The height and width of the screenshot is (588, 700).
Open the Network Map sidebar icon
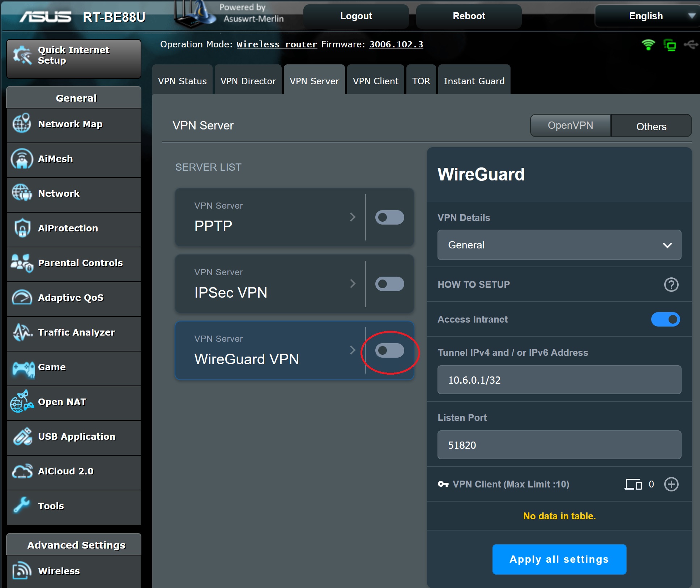[x=22, y=124]
